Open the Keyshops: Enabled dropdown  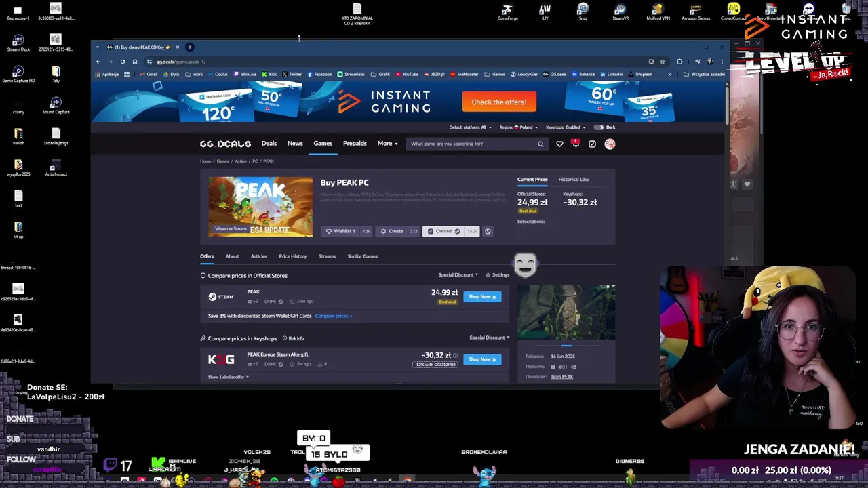pyautogui.click(x=566, y=127)
